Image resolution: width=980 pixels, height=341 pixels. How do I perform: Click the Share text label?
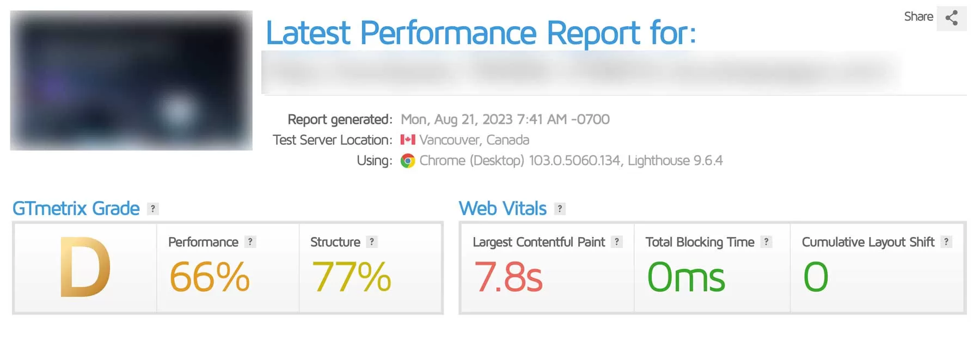[x=918, y=17]
